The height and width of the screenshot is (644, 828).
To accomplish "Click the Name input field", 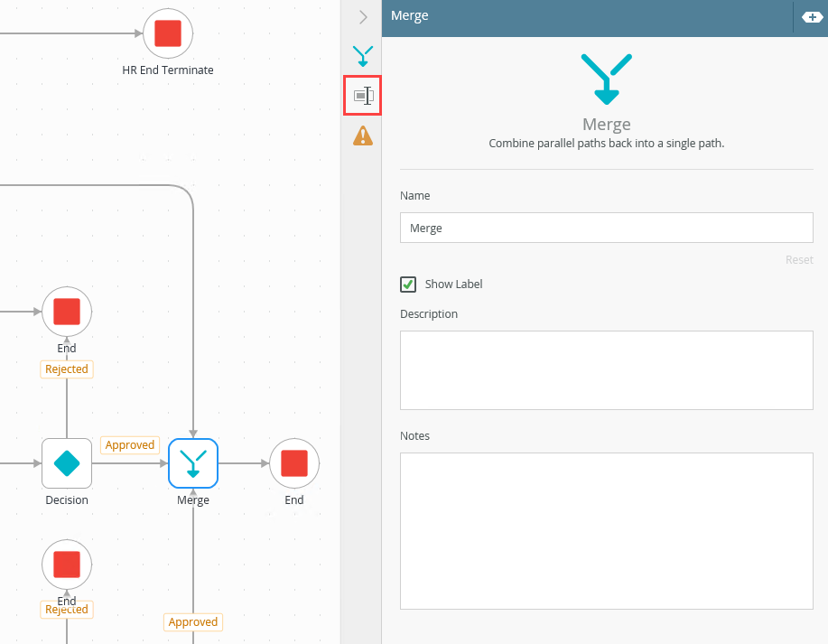I will 606,228.
